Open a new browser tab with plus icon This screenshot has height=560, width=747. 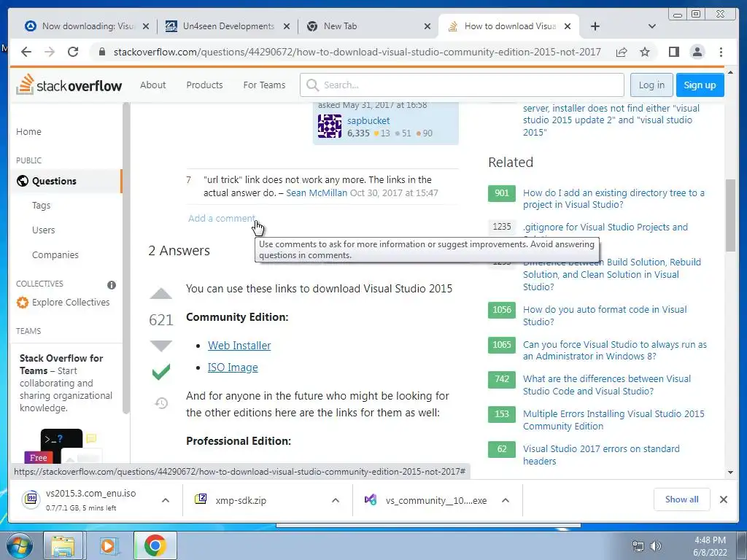point(595,26)
